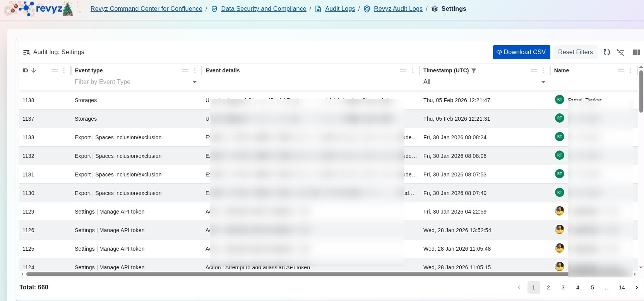This screenshot has width=644, height=301.
Task: Click the clear filters icon in toolbar
Action: [621, 52]
